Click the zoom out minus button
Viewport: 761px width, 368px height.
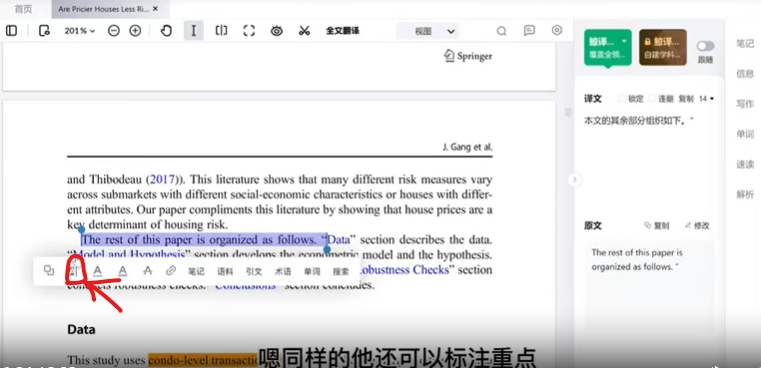click(114, 31)
